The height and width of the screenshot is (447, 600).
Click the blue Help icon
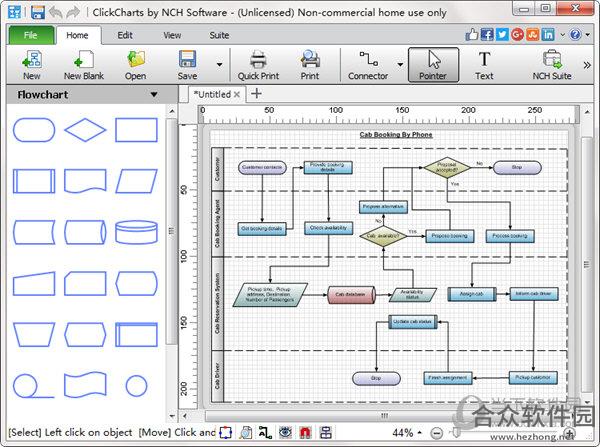coord(576,34)
